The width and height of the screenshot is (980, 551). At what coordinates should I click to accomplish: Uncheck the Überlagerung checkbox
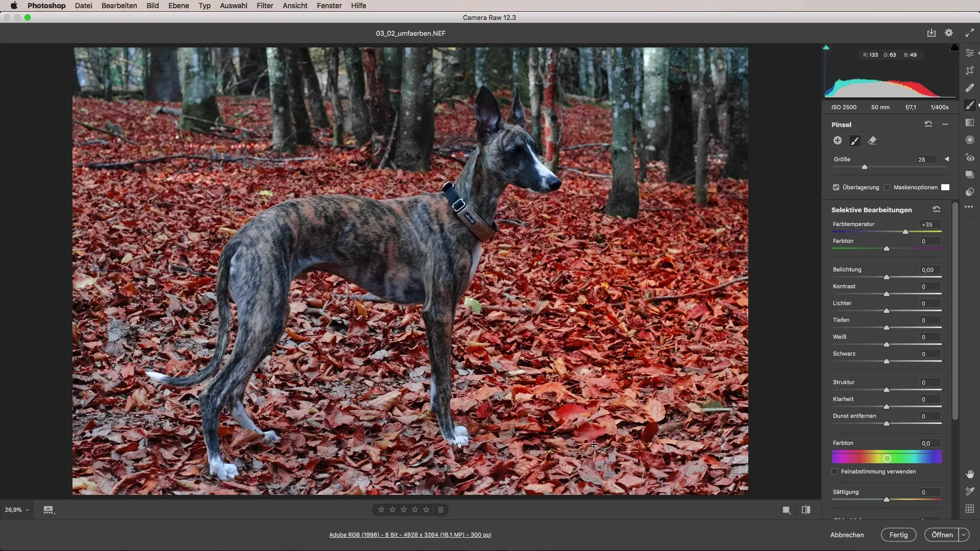tap(836, 187)
